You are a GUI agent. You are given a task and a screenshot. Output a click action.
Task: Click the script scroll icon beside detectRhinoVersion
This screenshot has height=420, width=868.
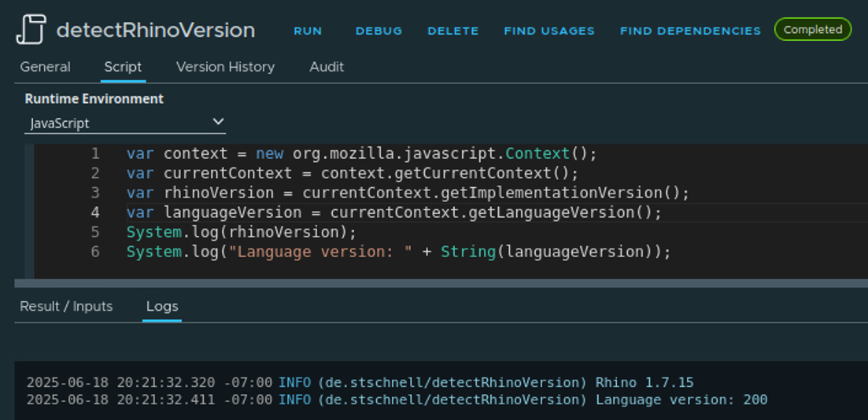click(31, 30)
